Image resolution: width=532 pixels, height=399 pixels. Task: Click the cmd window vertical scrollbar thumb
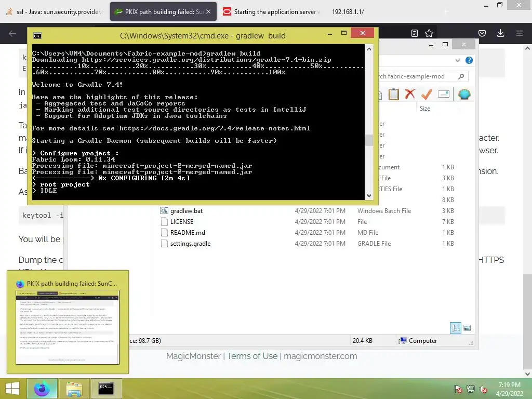point(369,140)
